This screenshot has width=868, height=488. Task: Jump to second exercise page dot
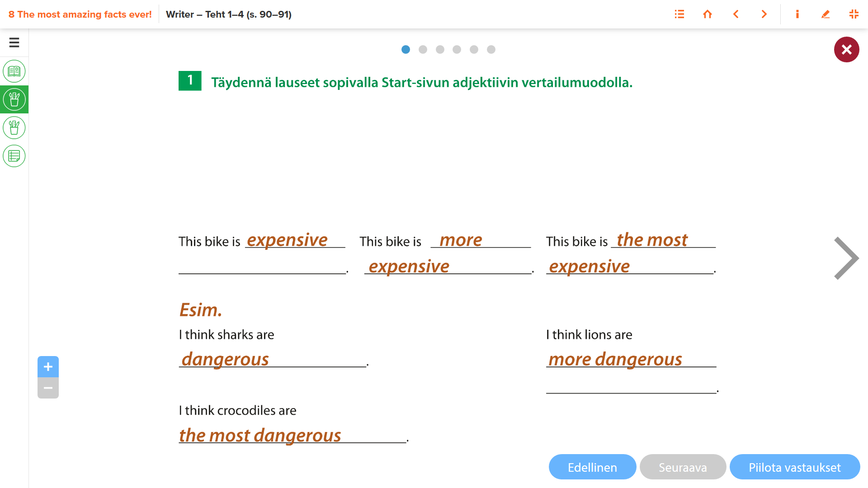(x=423, y=50)
